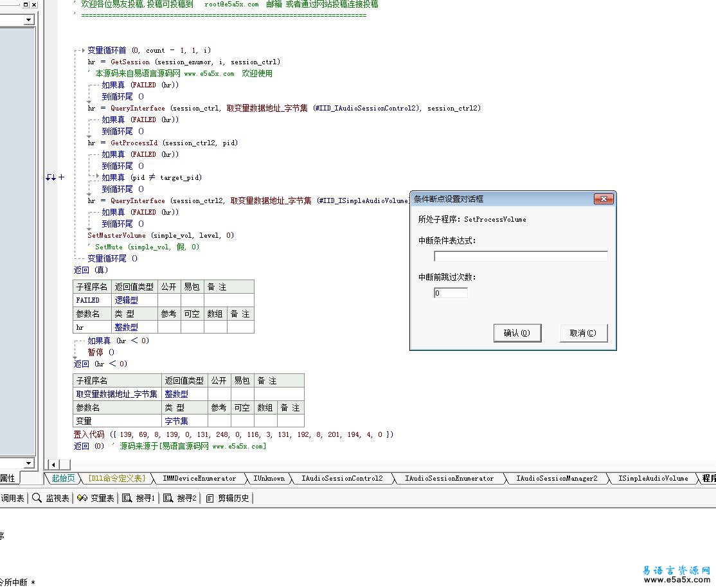Open the IAudioSessionManager2 tab
Screen dimensions: 716x588
point(557,478)
